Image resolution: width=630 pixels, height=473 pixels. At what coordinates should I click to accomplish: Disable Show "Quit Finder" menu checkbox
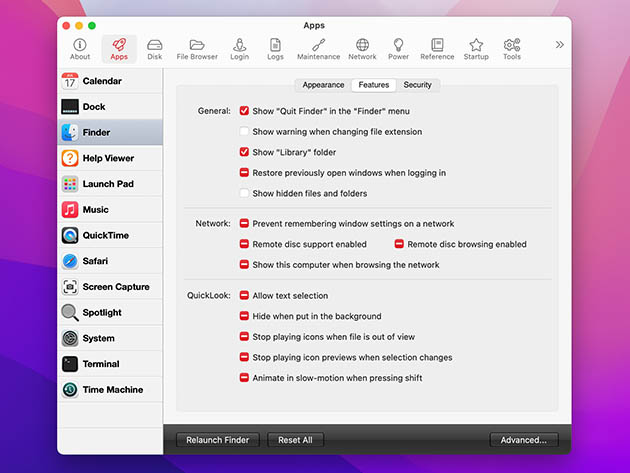(x=244, y=111)
